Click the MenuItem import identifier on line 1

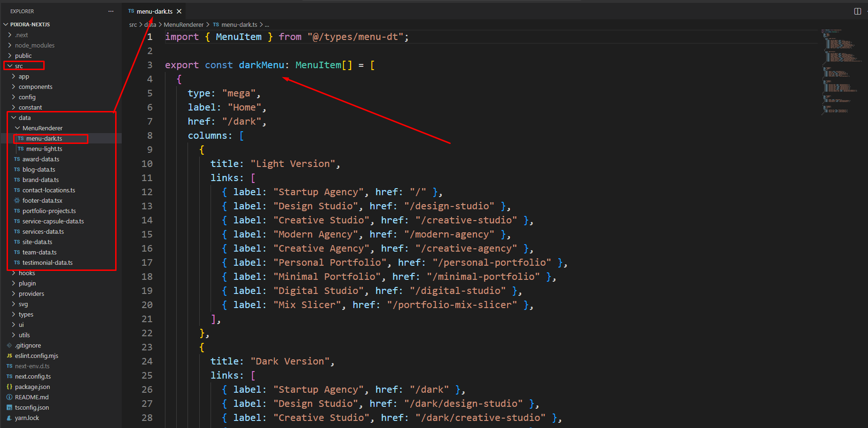coord(239,37)
